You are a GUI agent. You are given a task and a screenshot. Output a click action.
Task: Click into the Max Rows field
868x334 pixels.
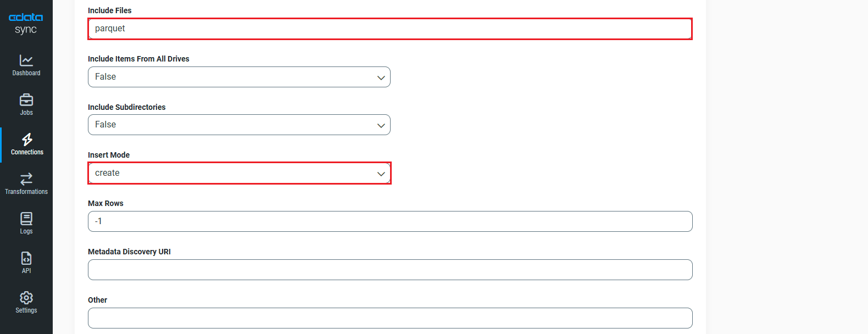[x=390, y=221]
